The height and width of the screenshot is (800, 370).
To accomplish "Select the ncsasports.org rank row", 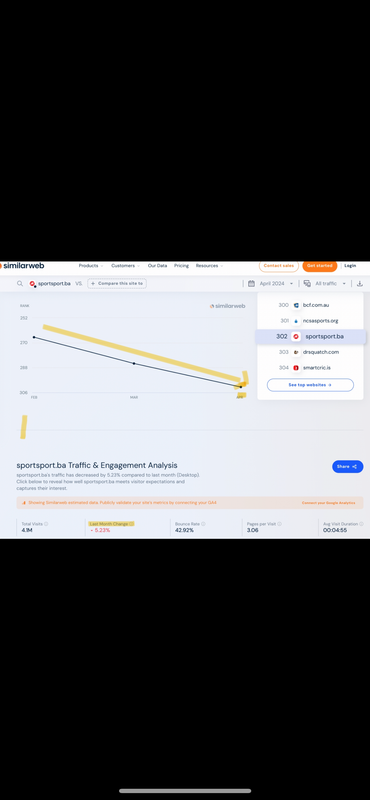I will coord(310,321).
